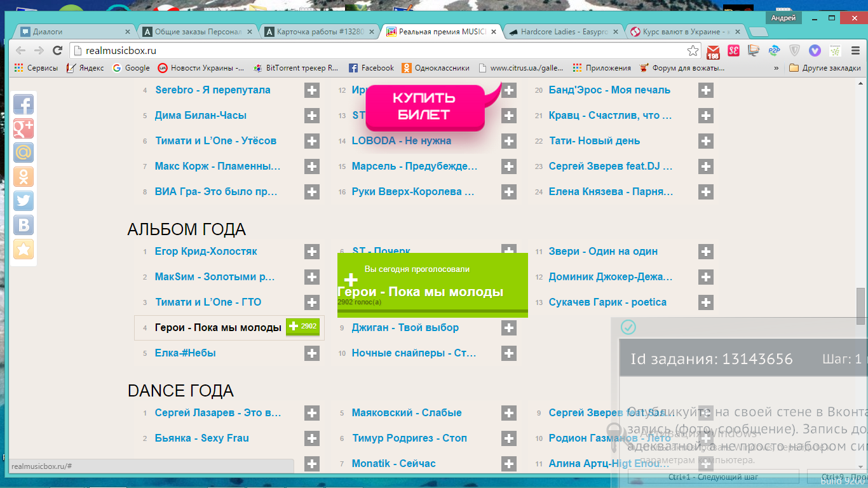Open song link Monatik - Сейчас
Screen dimensions: 868x488
[393, 464]
